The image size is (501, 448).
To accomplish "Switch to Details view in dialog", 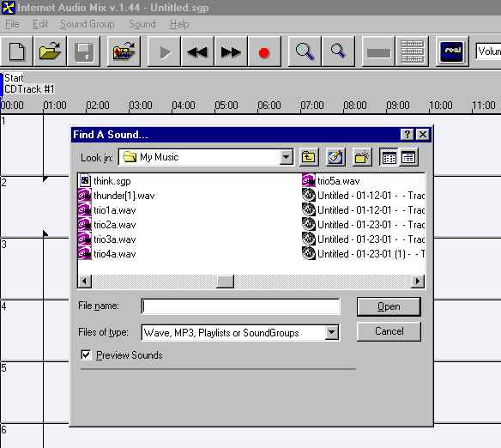I will [x=408, y=157].
